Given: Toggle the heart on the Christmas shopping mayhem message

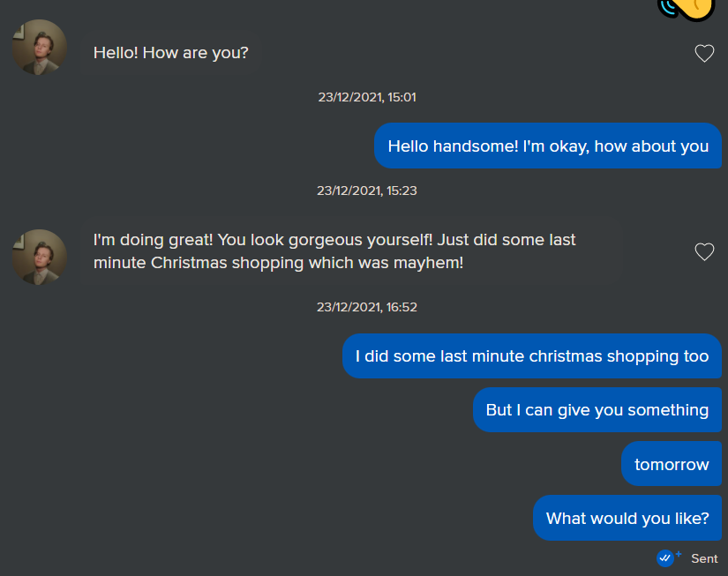Looking at the screenshot, I should [x=704, y=252].
